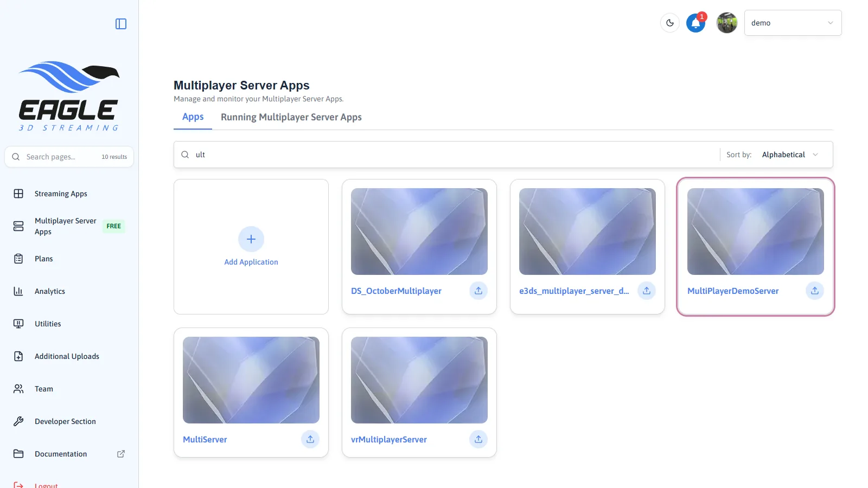Click the Add Application link text
The image size is (868, 488).
(251, 262)
